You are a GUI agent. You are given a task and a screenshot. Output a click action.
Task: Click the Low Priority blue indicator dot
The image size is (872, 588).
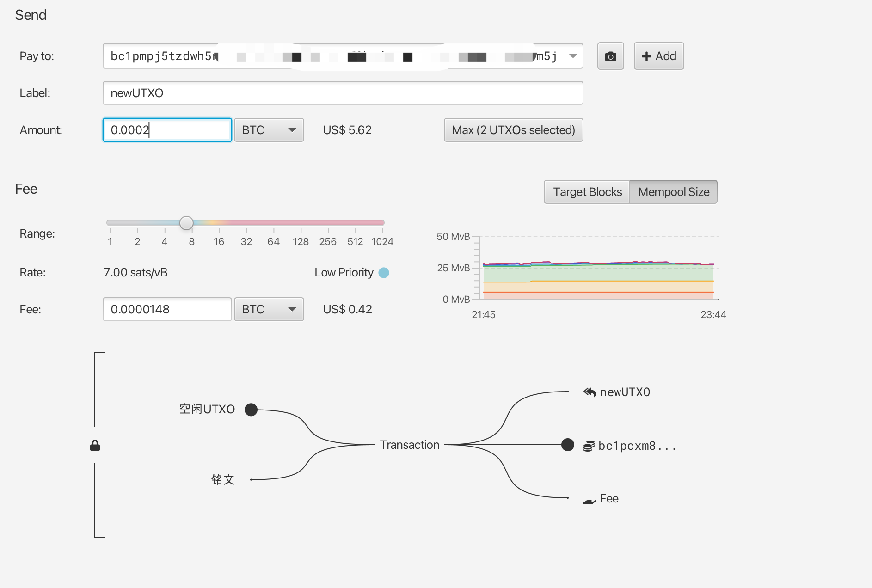coord(384,273)
